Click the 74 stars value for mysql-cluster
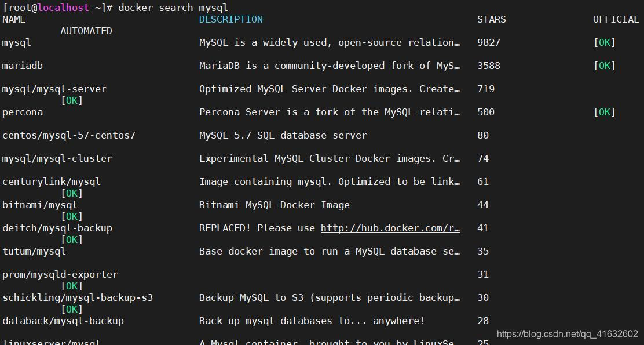Viewport: 644px width, 345px height. pyautogui.click(x=483, y=159)
